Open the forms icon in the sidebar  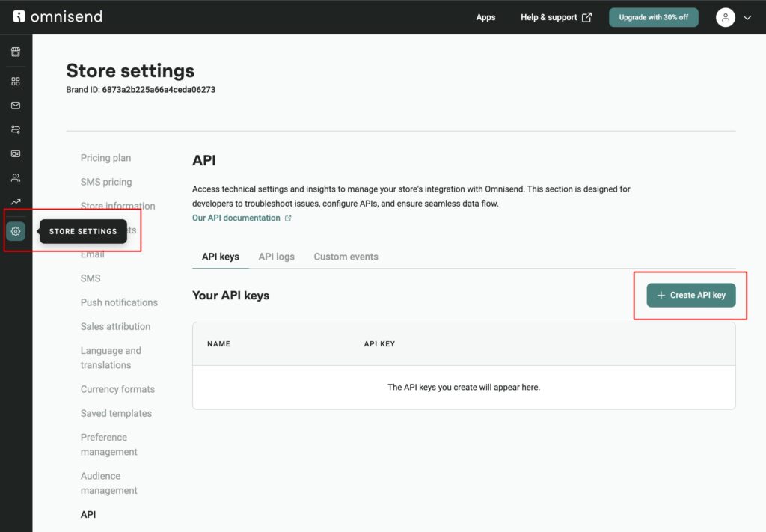pyautogui.click(x=16, y=153)
